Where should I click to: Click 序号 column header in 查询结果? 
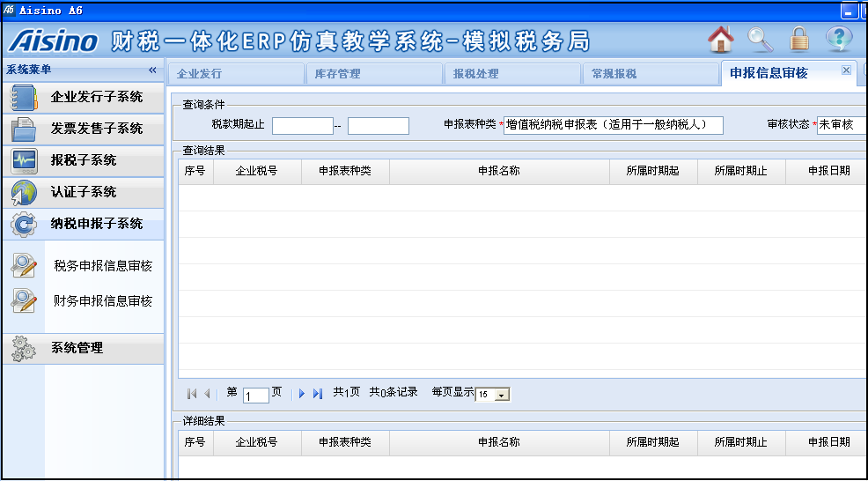click(x=195, y=171)
